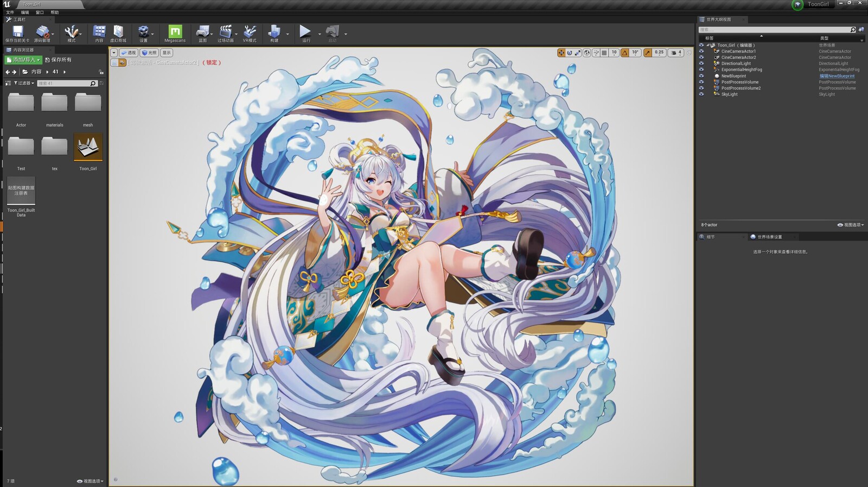
Task: Maximize viewport using corner icon
Action: pyautogui.click(x=689, y=53)
